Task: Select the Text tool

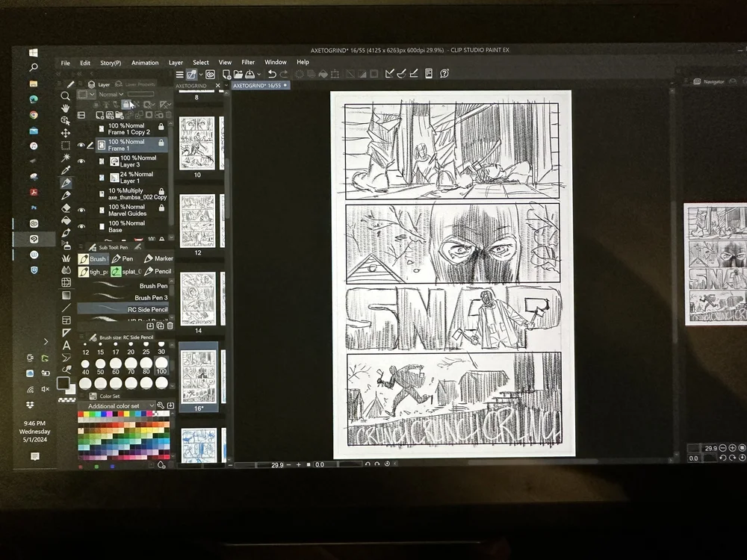Action: (x=66, y=345)
